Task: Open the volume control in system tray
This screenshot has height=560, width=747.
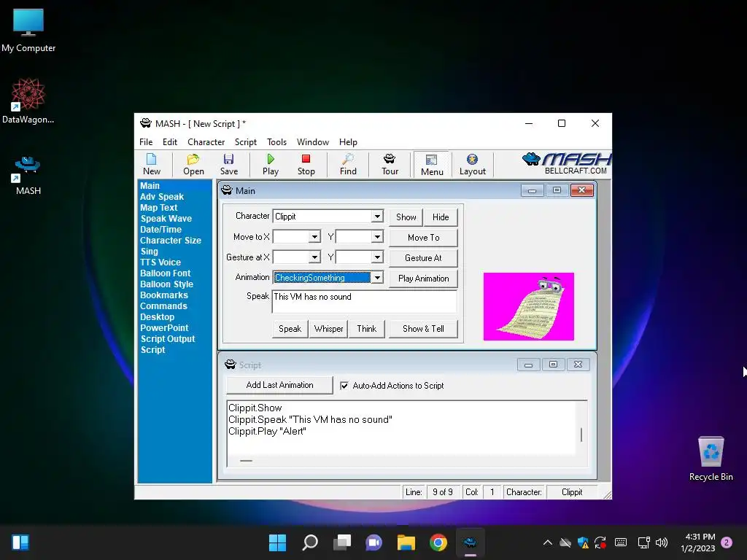Action: [662, 542]
